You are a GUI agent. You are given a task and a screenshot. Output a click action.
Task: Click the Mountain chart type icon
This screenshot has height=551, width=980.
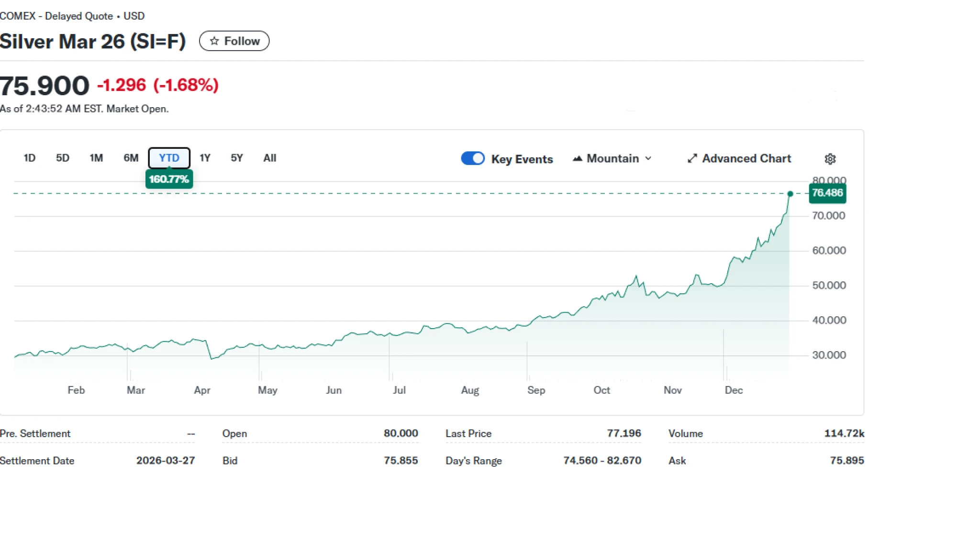click(577, 158)
